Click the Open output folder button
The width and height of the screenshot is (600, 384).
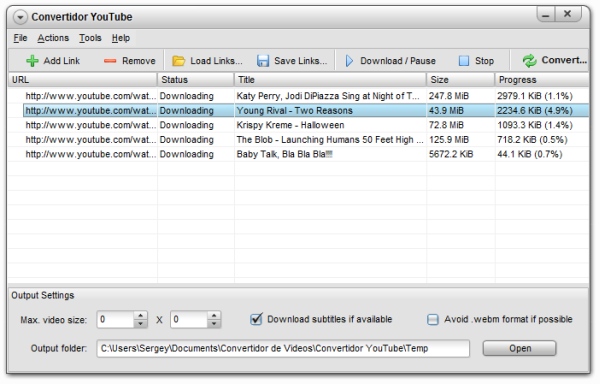coord(520,348)
